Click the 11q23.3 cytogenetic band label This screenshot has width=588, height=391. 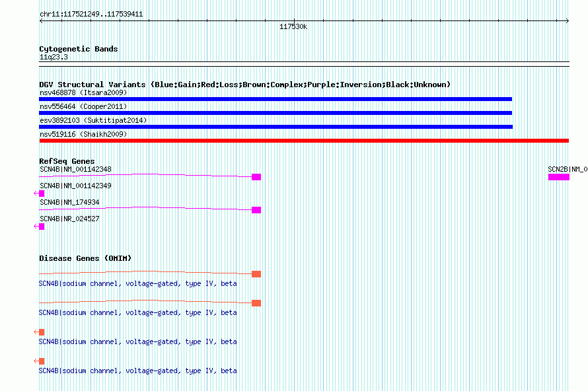54,57
